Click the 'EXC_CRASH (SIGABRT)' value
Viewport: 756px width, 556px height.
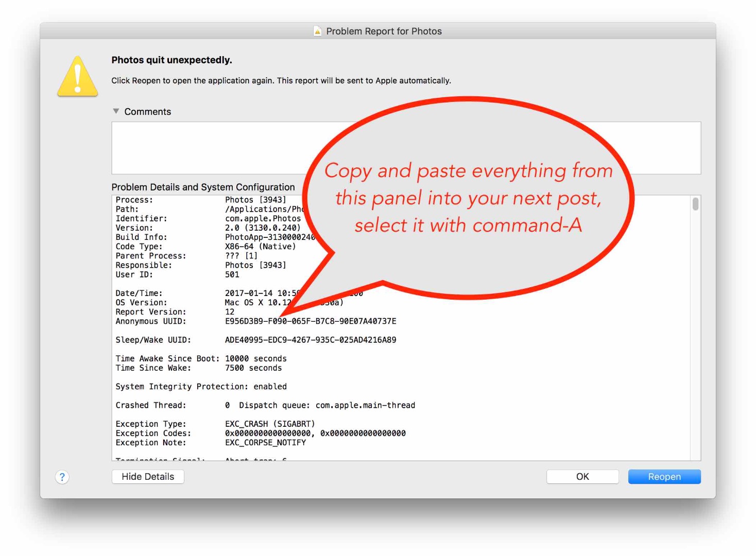point(270,424)
